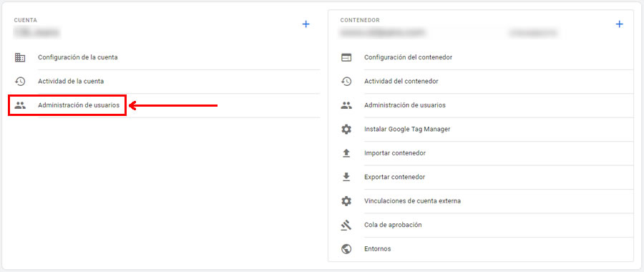Select Instalar Google Tag Manager

407,129
